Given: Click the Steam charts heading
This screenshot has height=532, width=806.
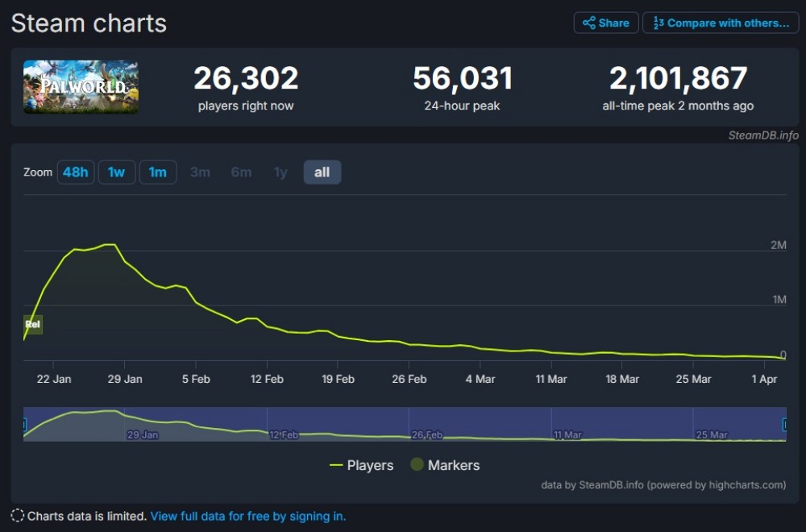Looking at the screenshot, I should point(89,23).
